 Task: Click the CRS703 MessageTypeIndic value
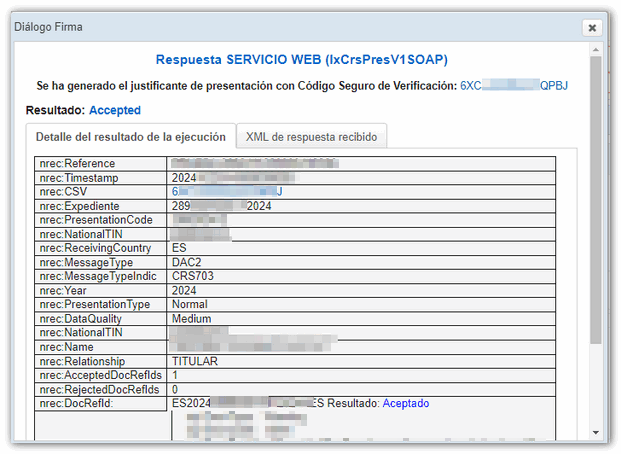(x=193, y=276)
